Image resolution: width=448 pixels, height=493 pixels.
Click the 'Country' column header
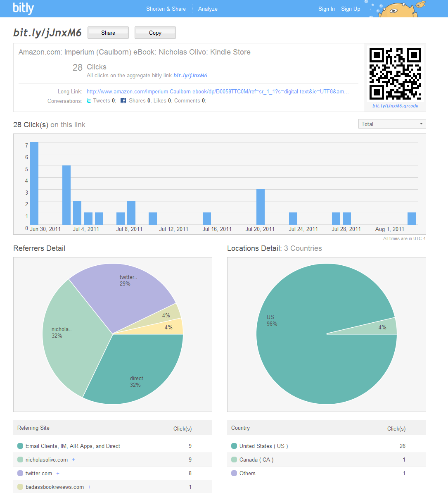tap(240, 428)
